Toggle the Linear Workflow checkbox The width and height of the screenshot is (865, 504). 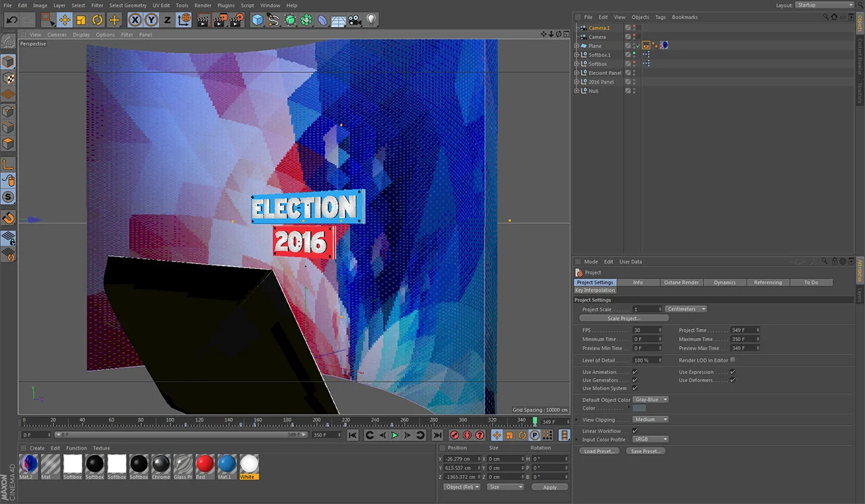pyautogui.click(x=635, y=431)
